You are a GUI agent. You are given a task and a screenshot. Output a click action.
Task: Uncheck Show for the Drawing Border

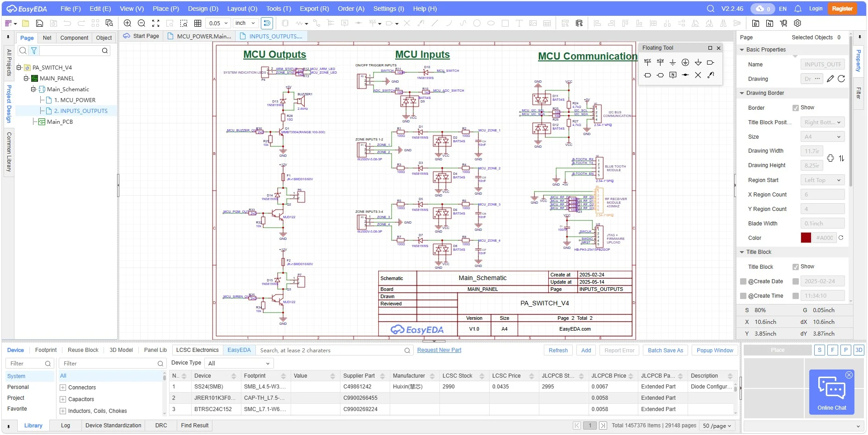coord(795,108)
